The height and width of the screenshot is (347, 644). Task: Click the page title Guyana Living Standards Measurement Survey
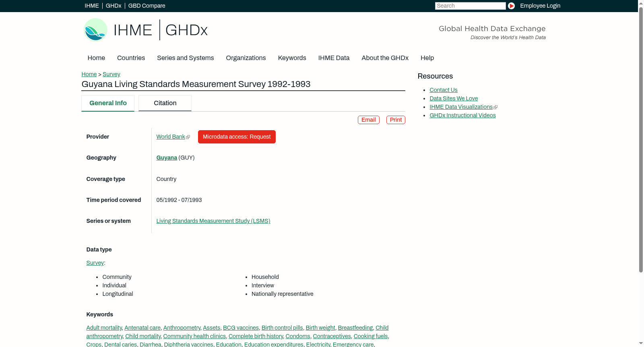tap(196, 84)
